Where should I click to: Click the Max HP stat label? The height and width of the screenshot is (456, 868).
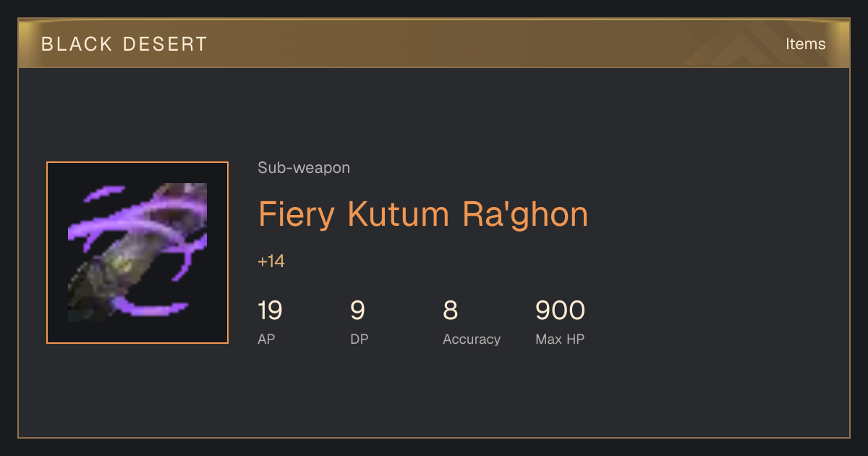pyautogui.click(x=560, y=339)
